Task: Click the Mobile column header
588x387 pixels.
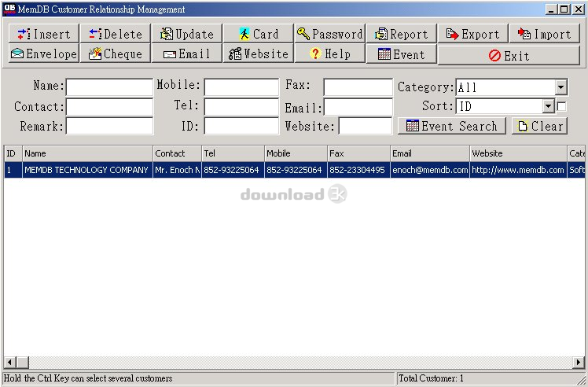Action: 296,153
